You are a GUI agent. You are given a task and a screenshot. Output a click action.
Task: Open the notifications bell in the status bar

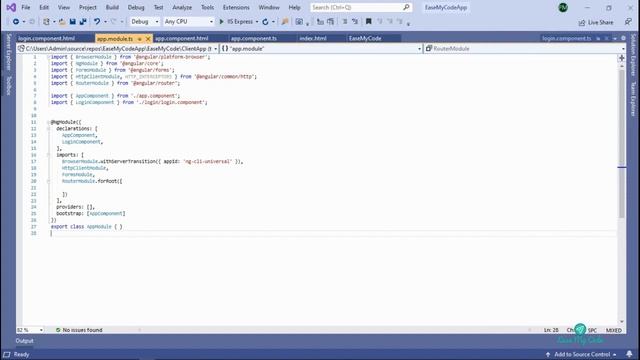point(629,354)
